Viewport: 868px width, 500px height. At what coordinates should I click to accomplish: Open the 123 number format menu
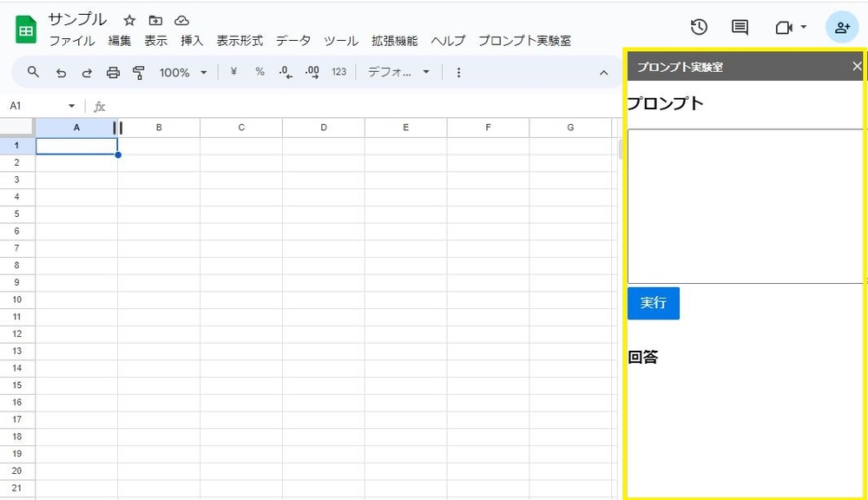[339, 71]
